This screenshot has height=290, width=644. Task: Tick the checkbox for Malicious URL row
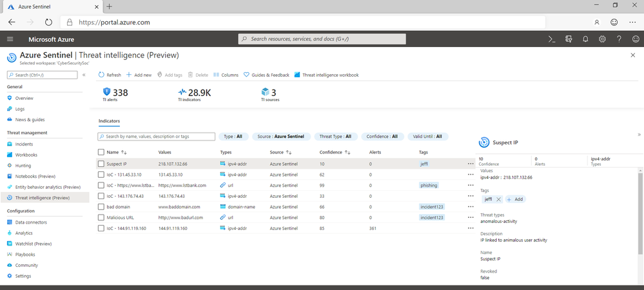(x=101, y=217)
